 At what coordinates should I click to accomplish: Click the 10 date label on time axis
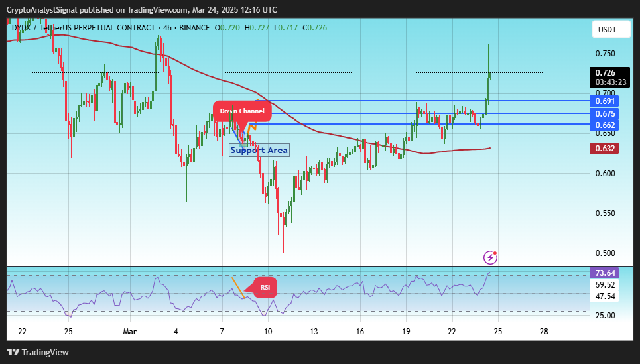268,332
